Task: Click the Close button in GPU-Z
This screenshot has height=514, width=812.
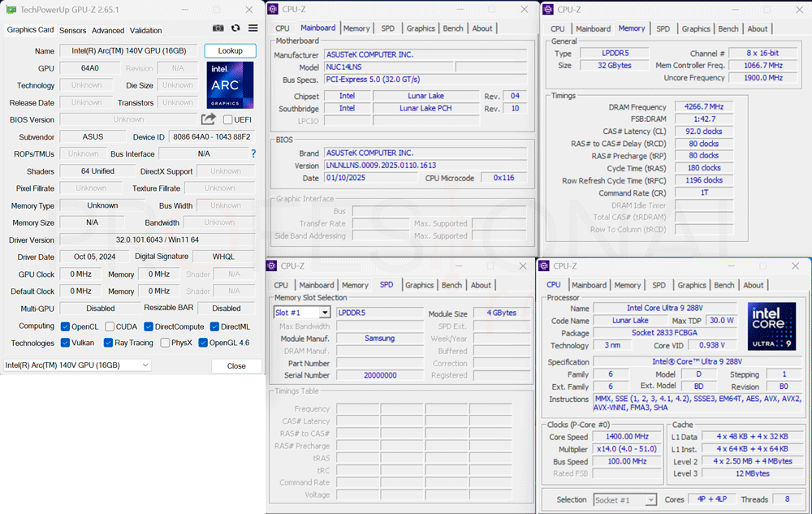Action: click(236, 366)
